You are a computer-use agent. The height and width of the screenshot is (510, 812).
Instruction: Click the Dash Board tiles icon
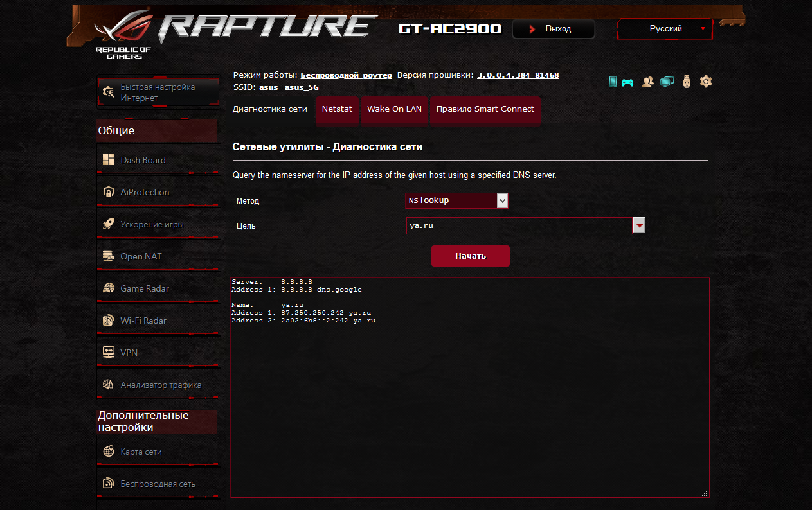pyautogui.click(x=109, y=160)
